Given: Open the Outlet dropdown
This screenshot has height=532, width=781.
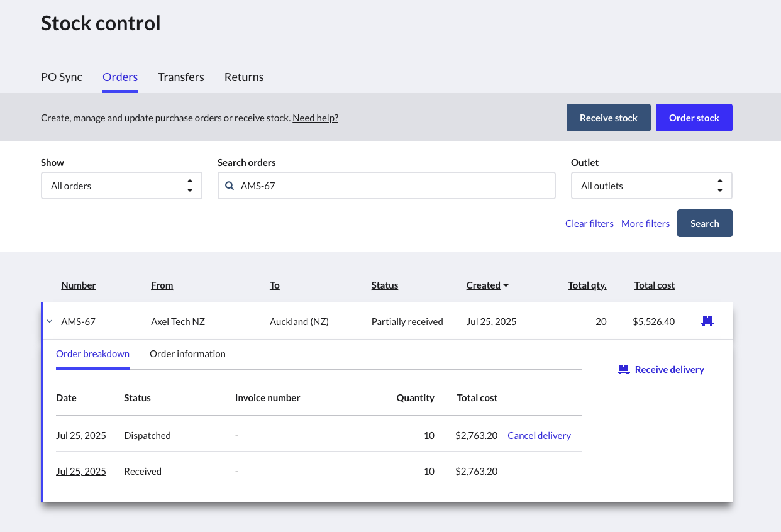Looking at the screenshot, I should pos(651,186).
